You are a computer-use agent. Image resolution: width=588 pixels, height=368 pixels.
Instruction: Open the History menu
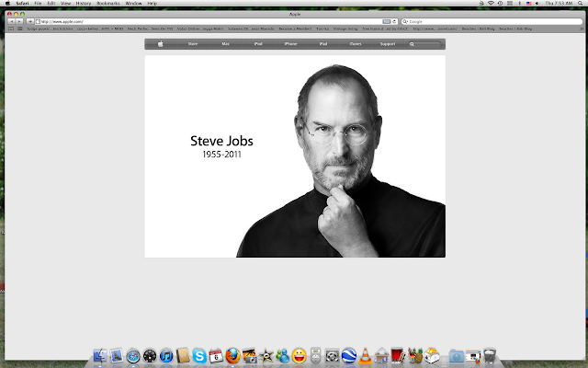84,3
